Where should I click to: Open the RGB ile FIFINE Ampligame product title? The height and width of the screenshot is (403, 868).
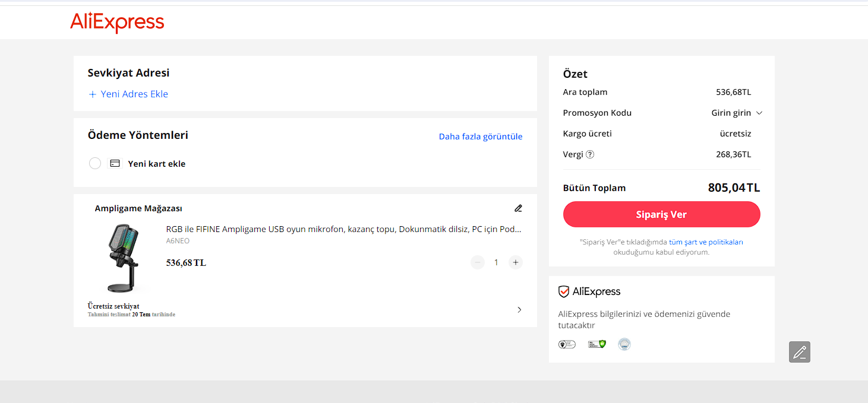pos(344,229)
